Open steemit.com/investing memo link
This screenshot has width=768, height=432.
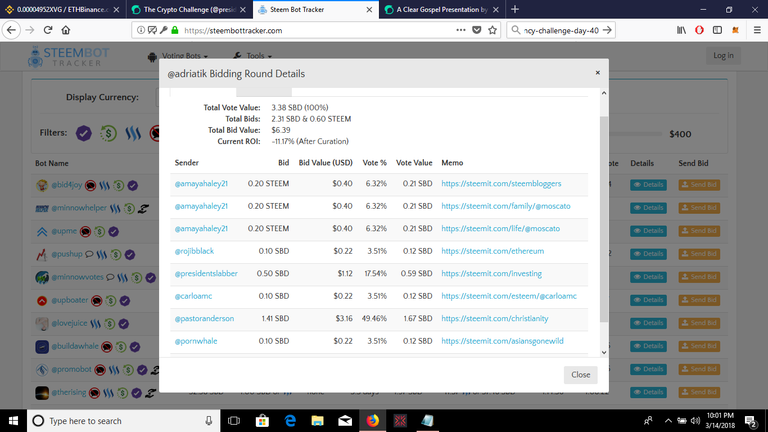coord(491,274)
